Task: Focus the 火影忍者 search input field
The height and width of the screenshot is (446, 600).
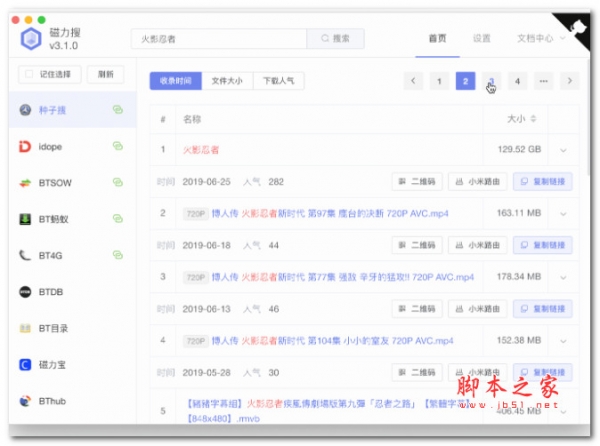Action: point(219,39)
